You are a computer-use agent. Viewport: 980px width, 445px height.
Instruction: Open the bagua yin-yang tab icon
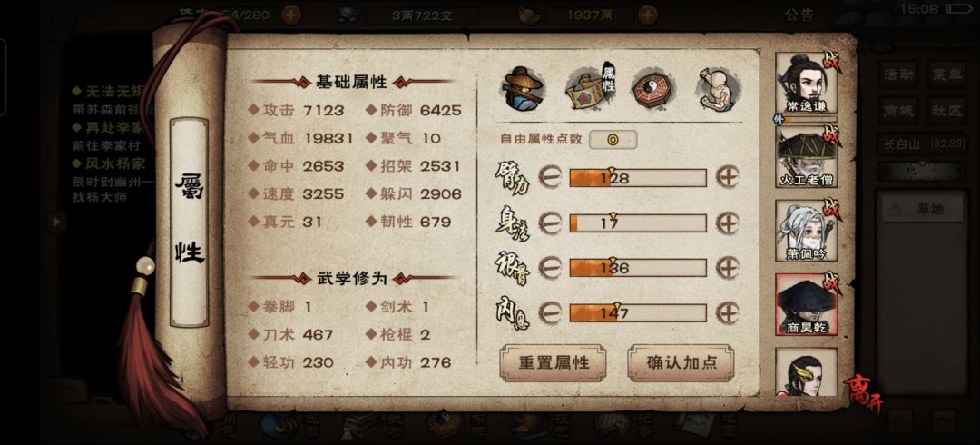coord(652,88)
